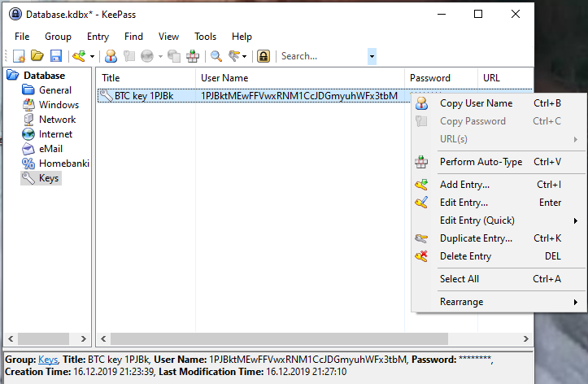Viewport: 588px width, 384px height.
Task: Select the eMail group
Action: (x=50, y=149)
